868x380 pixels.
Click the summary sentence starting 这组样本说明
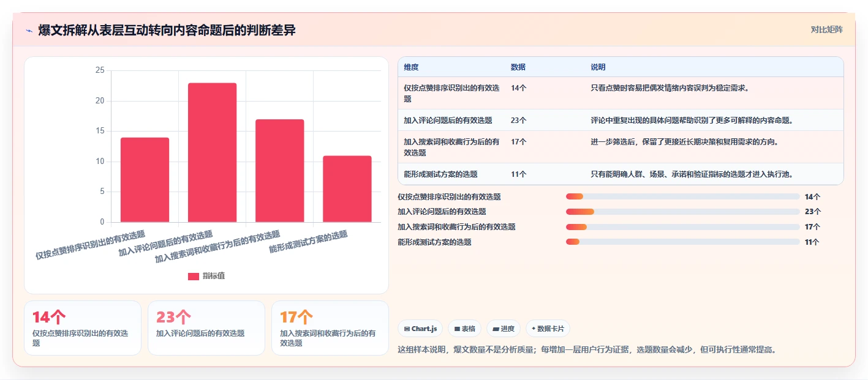click(x=587, y=350)
